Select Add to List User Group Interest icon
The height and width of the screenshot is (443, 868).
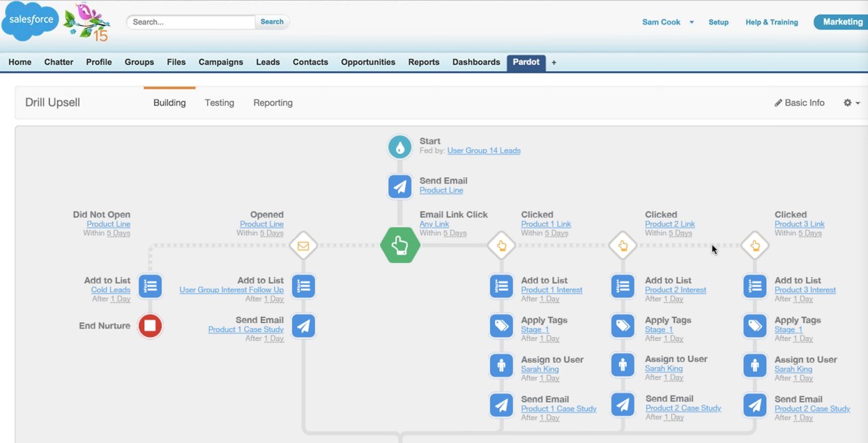tap(303, 286)
